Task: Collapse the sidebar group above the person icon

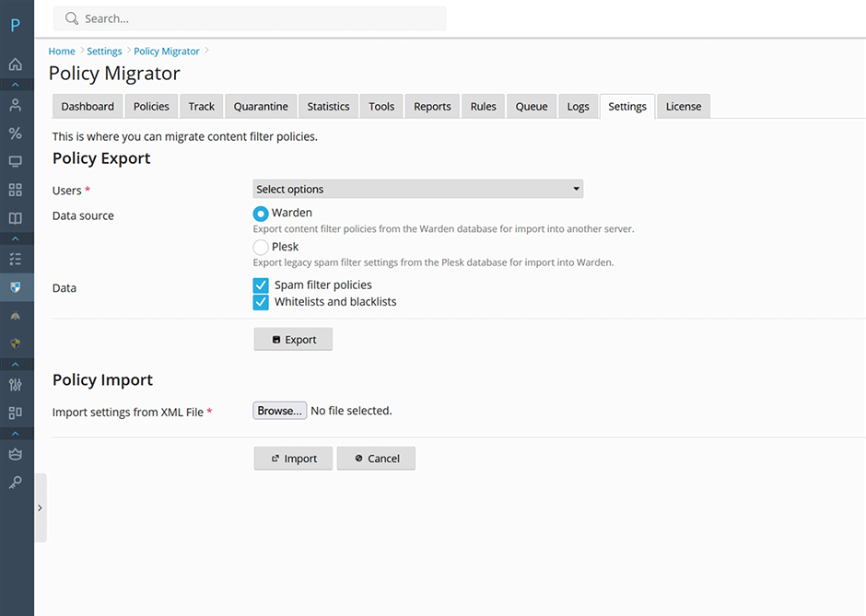Action: pos(16,85)
